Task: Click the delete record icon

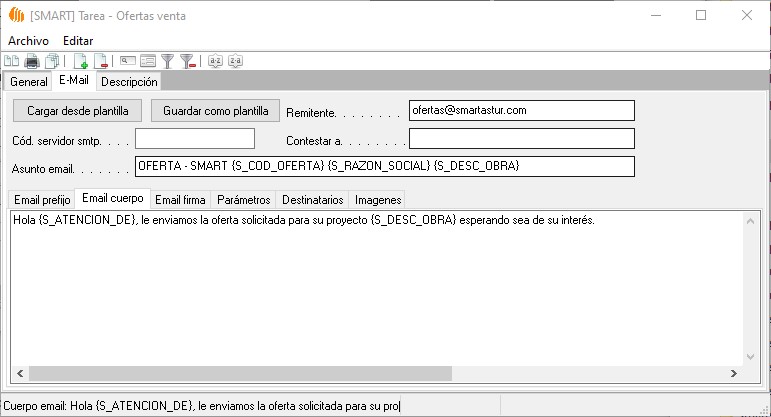Action: point(100,61)
